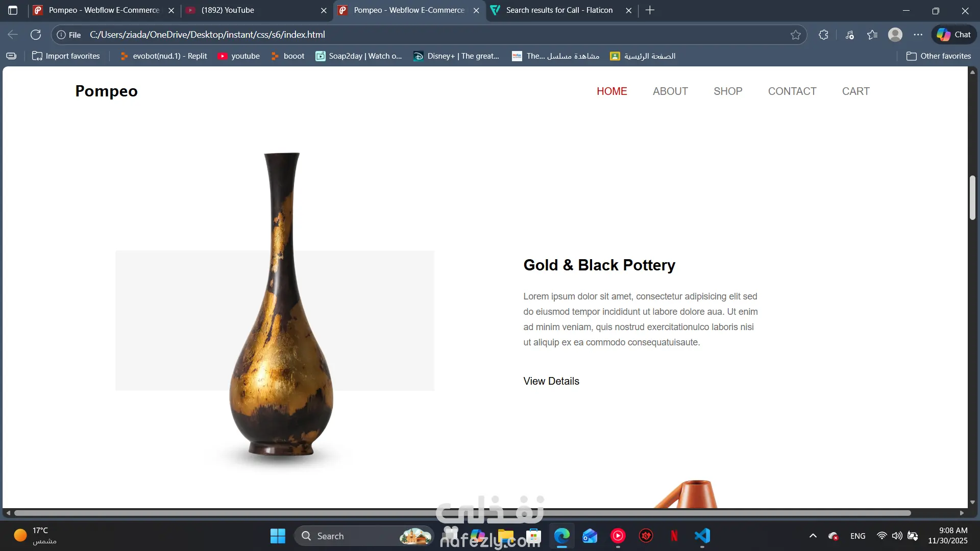Expand hidden system tray icons chevron
This screenshot has height=551, width=980.
pyautogui.click(x=813, y=536)
